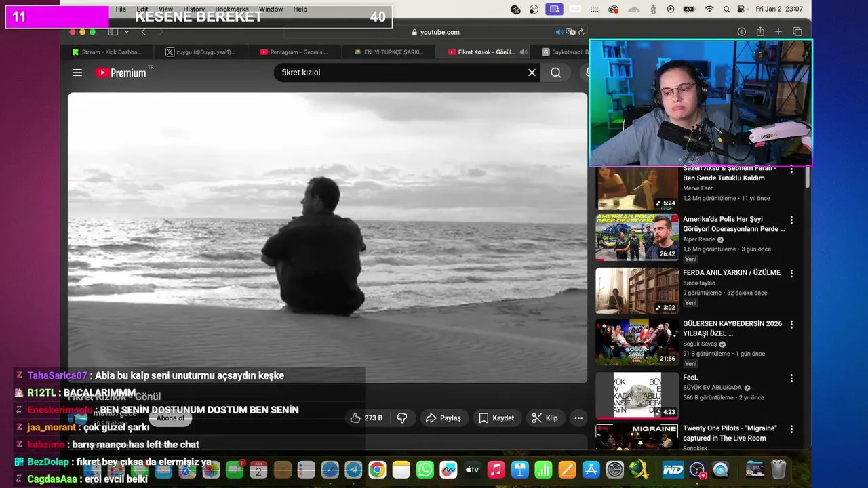Open App Store from the Dock
This screenshot has width=868, height=488.
[x=591, y=470]
